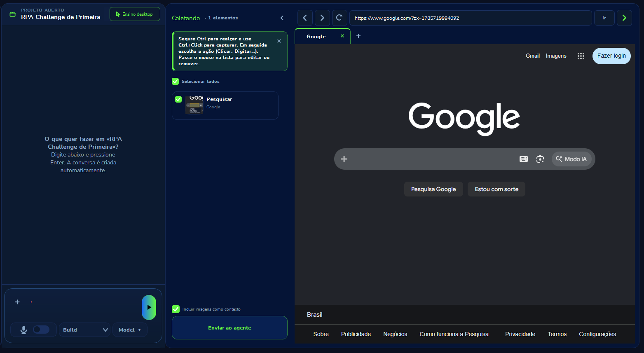Click the Fazer login button
The width and height of the screenshot is (644, 353).
tap(611, 56)
